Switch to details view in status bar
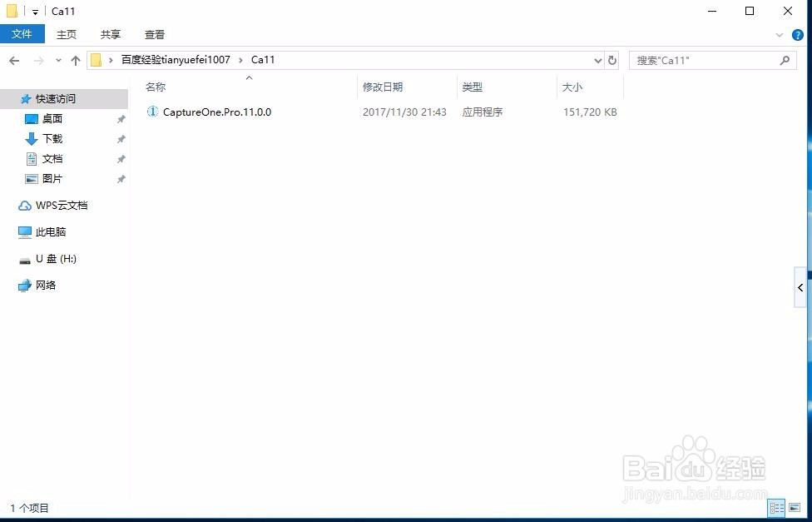The width and height of the screenshot is (812, 522). pos(776,507)
